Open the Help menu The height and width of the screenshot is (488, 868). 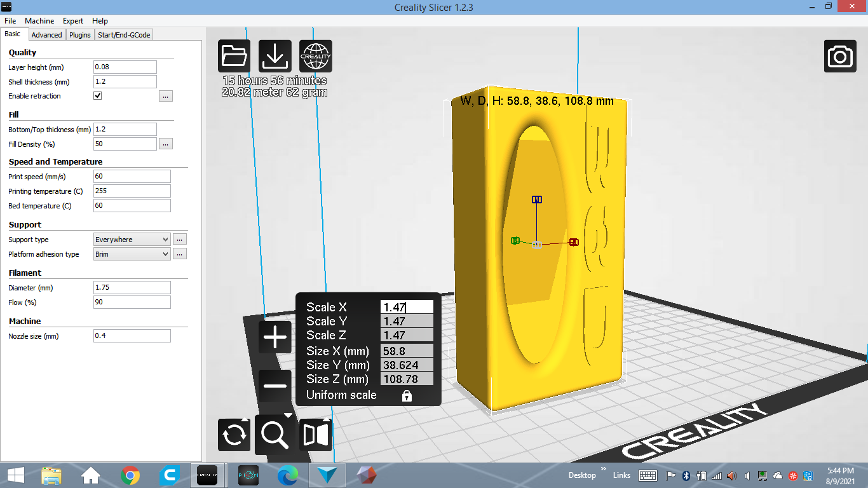(100, 21)
